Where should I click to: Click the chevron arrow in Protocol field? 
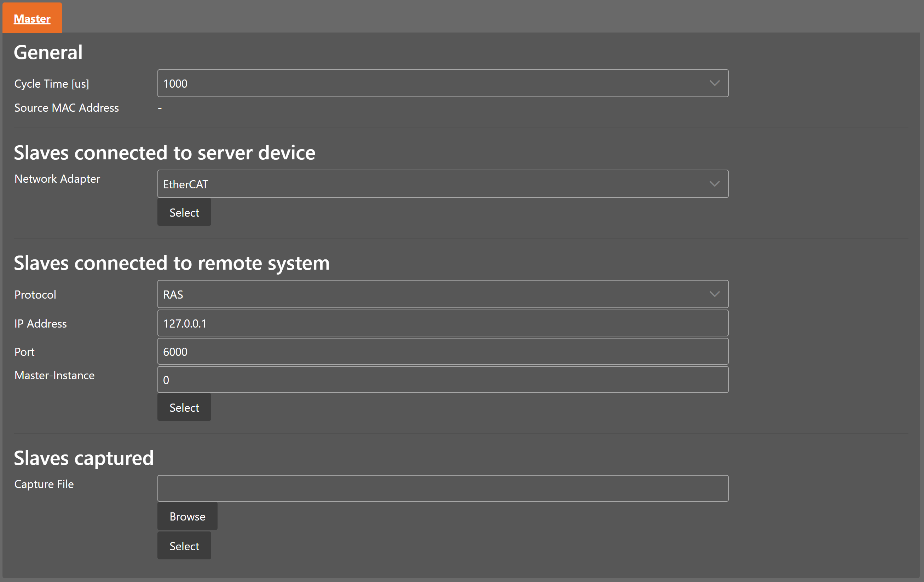tap(714, 294)
